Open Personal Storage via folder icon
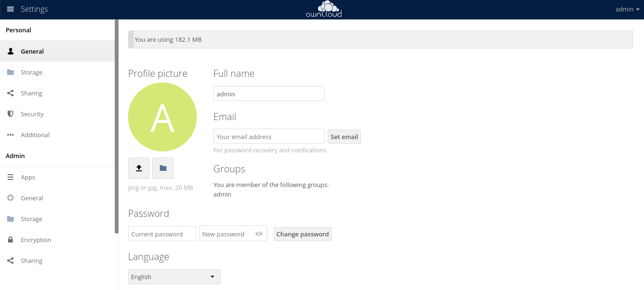The height and width of the screenshot is (290, 644). pos(10,72)
